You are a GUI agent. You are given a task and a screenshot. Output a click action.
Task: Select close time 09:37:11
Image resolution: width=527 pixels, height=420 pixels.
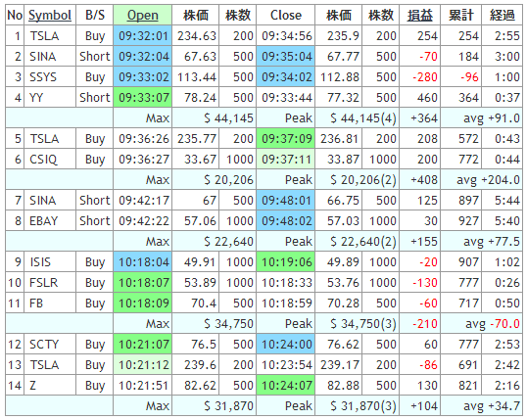(x=286, y=160)
